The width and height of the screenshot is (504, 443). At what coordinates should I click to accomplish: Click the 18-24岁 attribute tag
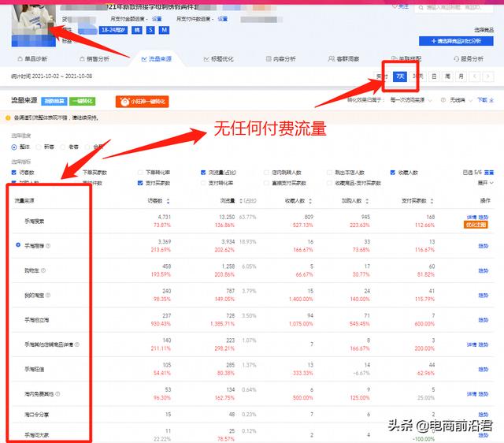click(113, 30)
